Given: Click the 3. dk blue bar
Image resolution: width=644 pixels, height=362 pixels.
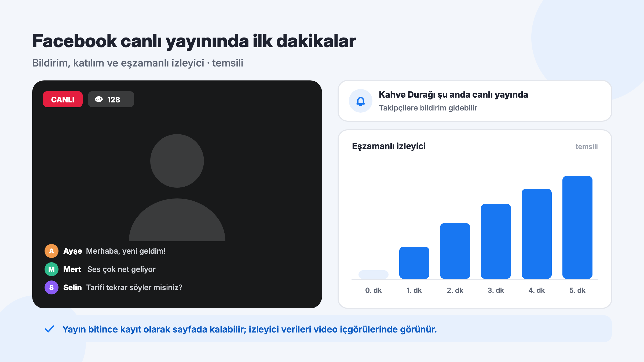Looking at the screenshot, I should point(496,241).
